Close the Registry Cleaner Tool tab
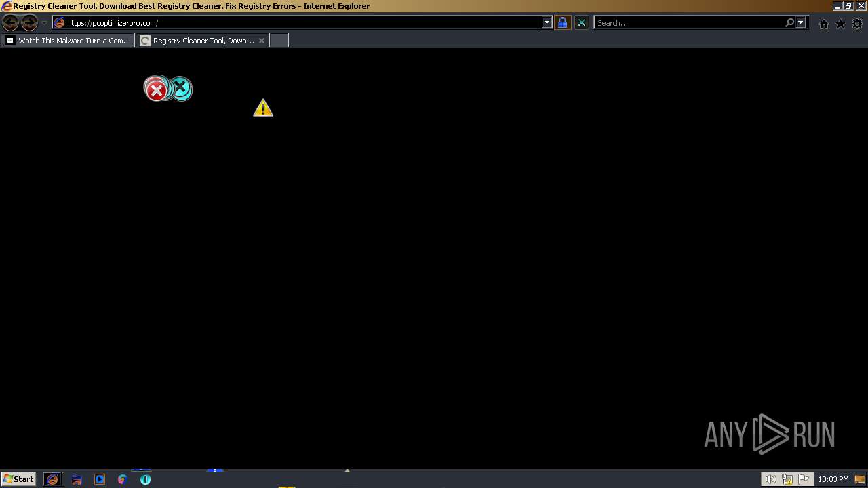 pos(262,41)
